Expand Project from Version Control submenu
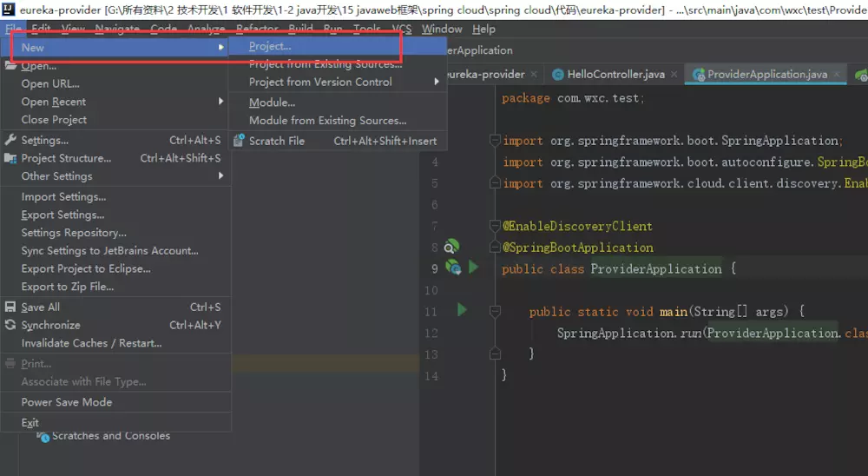 click(437, 82)
